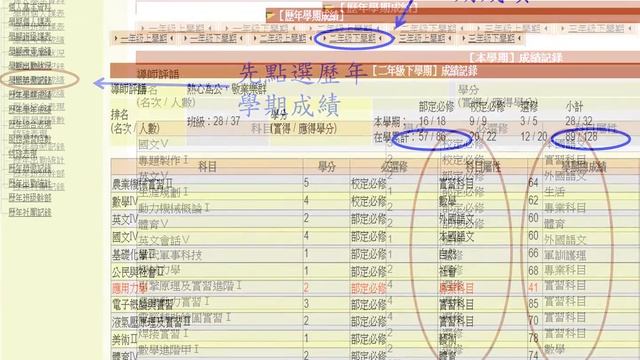Viewport: 640px width, 360px height.
Task: Open the 歷年社團記錄 sidebar link
Action: pos(30,212)
